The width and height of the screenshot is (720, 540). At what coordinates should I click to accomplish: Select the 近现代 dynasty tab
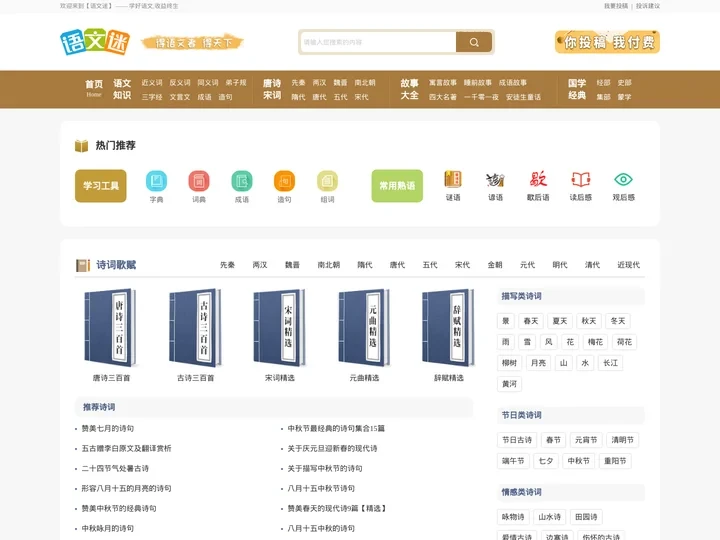[x=629, y=265]
